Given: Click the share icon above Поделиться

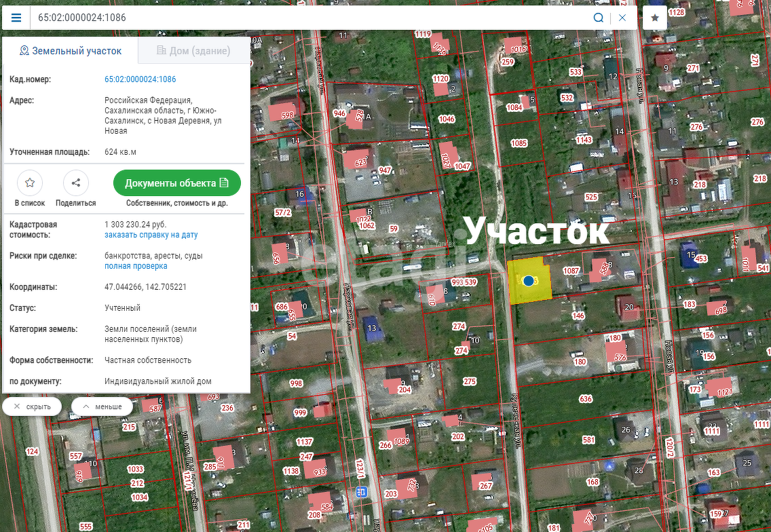Looking at the screenshot, I should (75, 182).
